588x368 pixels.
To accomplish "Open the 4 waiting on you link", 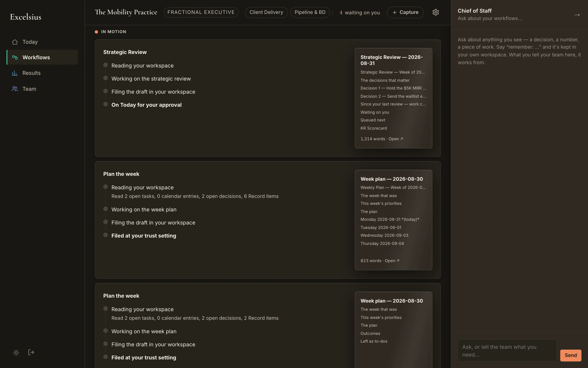I will click(360, 12).
